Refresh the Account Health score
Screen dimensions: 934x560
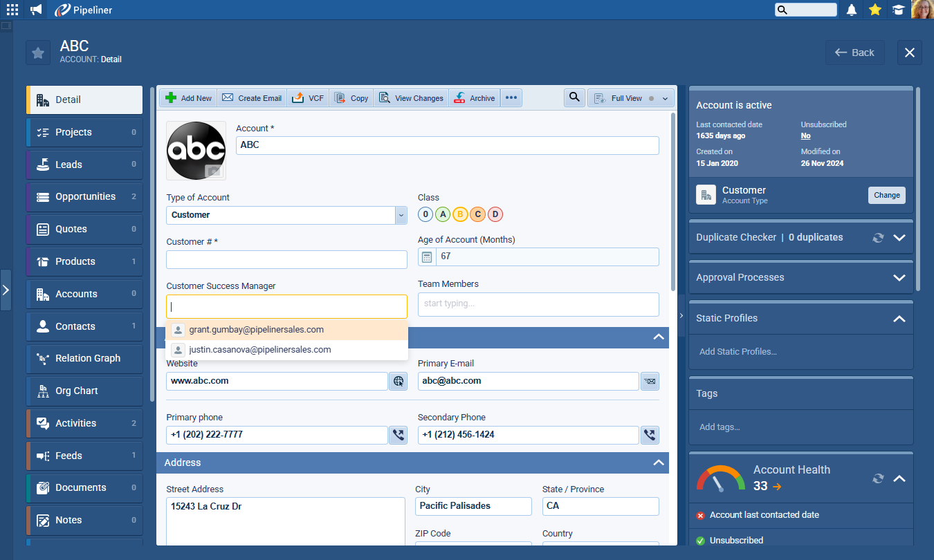[x=878, y=478]
